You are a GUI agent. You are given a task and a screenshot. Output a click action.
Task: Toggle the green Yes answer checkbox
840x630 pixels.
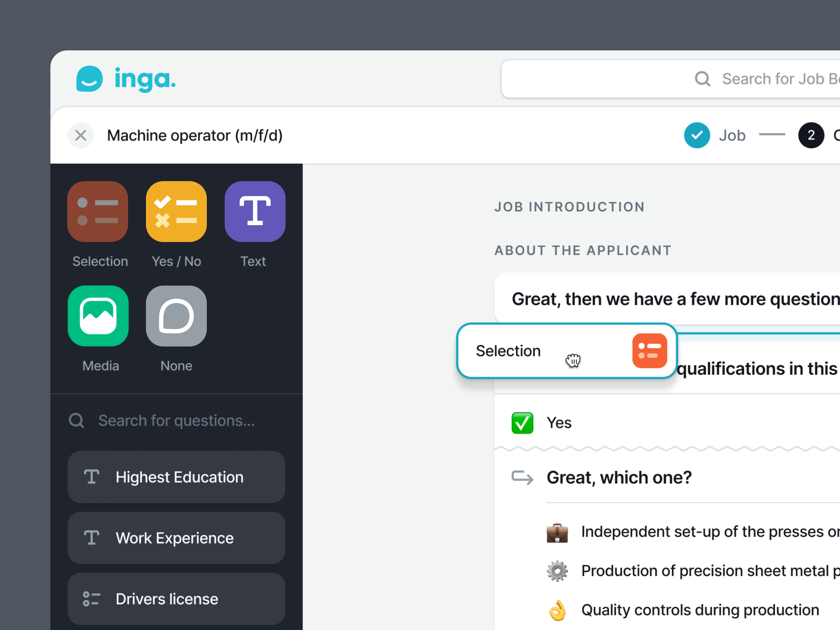pos(522,423)
